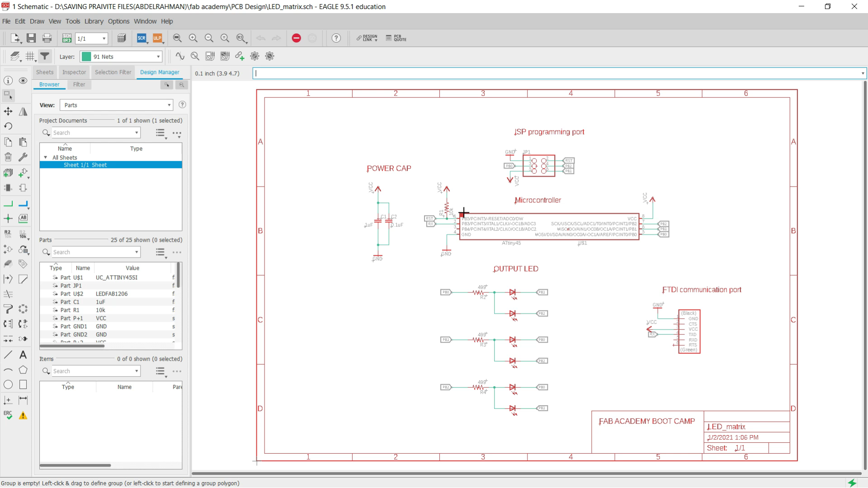
Task: Toggle the grid display icon
Action: [x=30, y=56]
